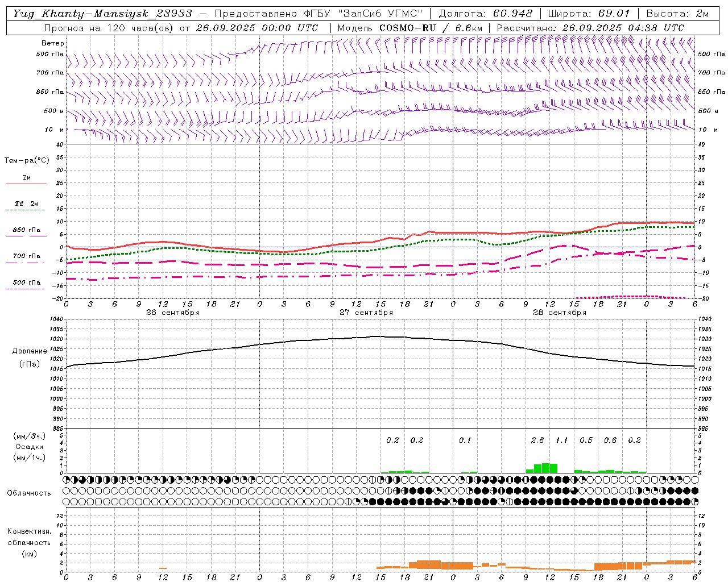Click the small orange convective bar on 26 сентября

(163, 568)
